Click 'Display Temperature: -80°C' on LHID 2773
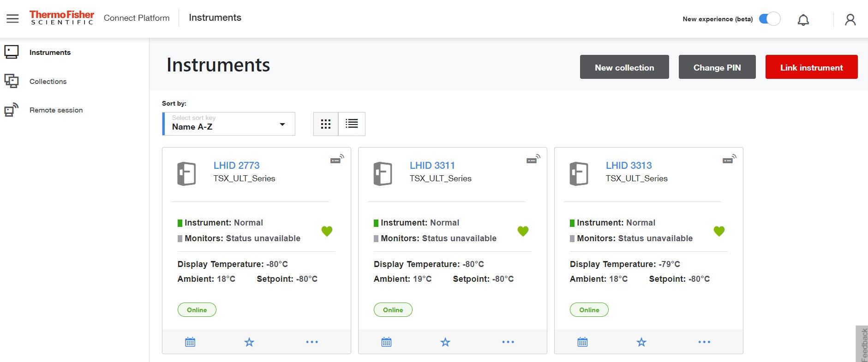Image resolution: width=868 pixels, height=362 pixels. coord(233,264)
